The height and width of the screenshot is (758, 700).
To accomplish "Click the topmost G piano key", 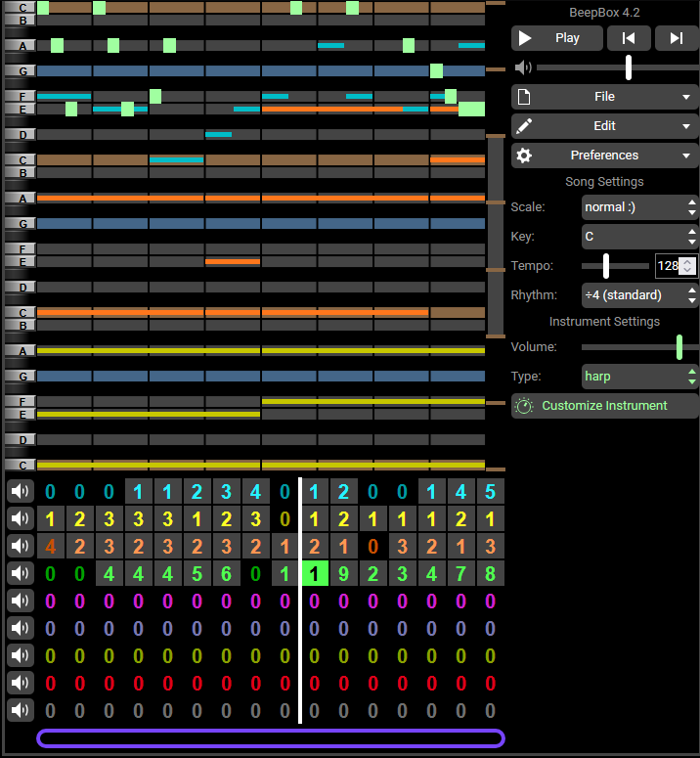I will coord(20,71).
